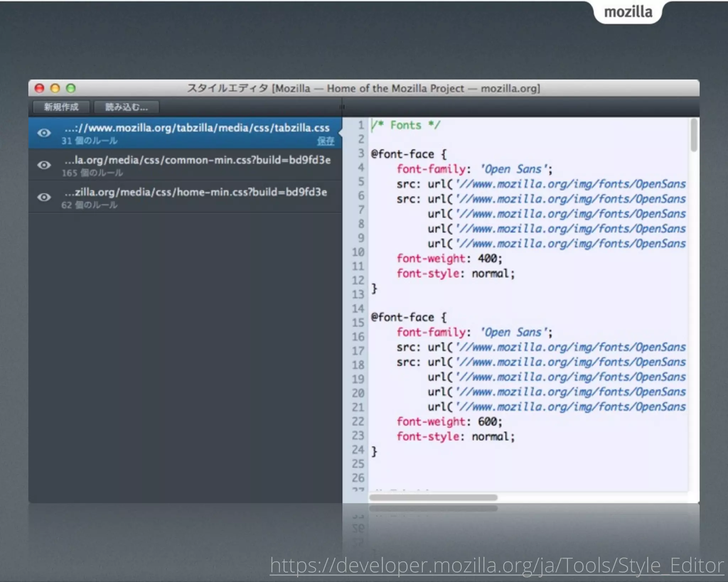This screenshot has height=582, width=728.
Task: Click the second '@font-face {' line
Action: click(x=409, y=317)
